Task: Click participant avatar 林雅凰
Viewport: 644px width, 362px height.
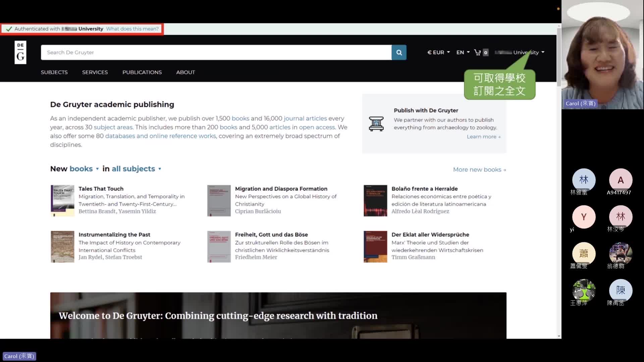Action: click(x=584, y=180)
